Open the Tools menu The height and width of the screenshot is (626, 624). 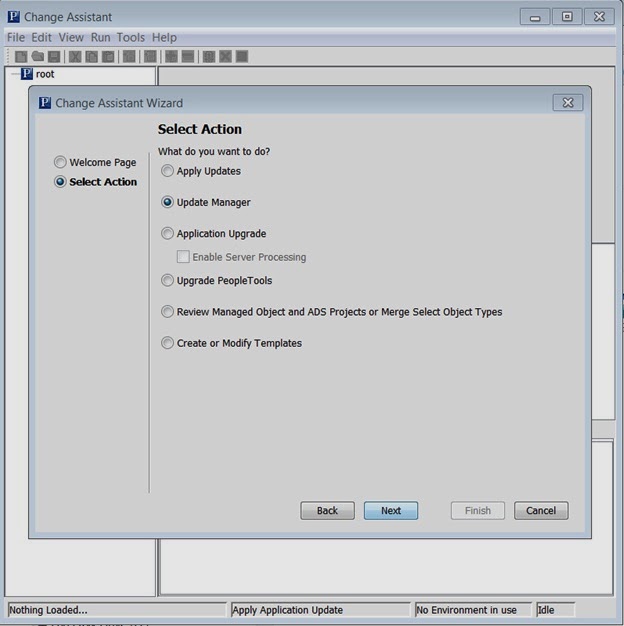coord(131,38)
